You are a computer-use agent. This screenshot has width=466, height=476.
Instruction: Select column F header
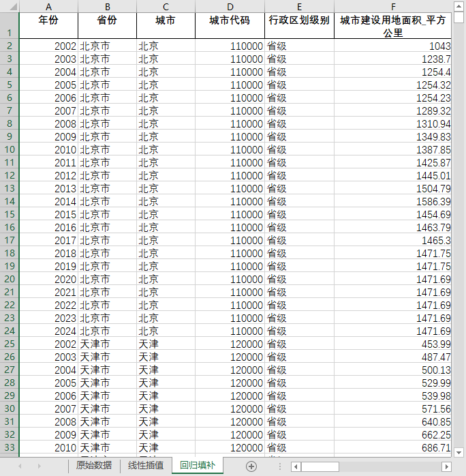tap(392, 6)
